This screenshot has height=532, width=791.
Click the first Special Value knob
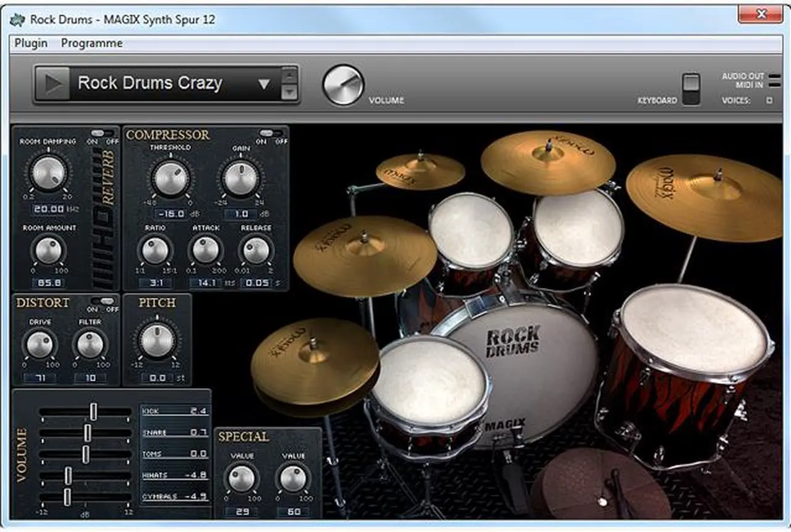[x=242, y=479]
